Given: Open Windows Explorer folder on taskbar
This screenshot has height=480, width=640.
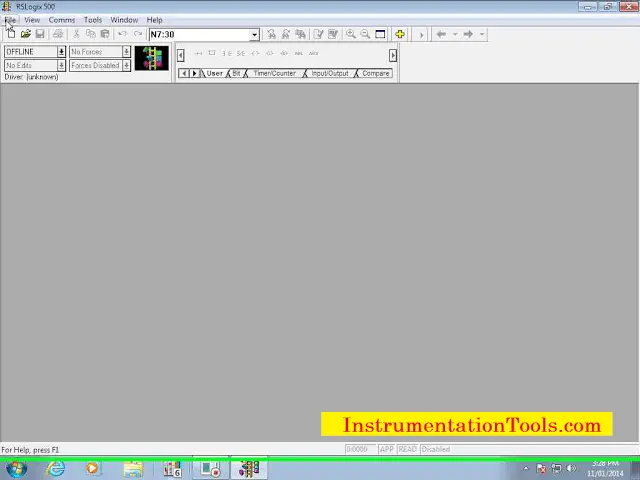Looking at the screenshot, I should (x=133, y=469).
